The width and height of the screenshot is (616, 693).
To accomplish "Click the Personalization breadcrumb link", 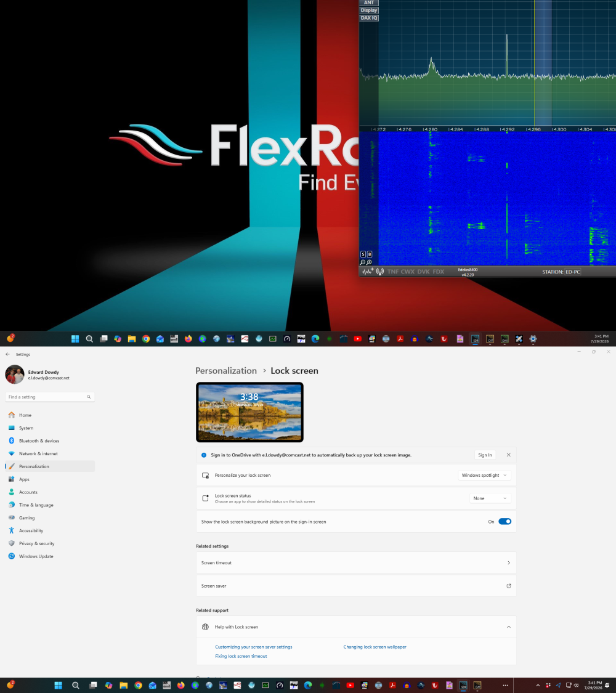I will click(x=226, y=371).
